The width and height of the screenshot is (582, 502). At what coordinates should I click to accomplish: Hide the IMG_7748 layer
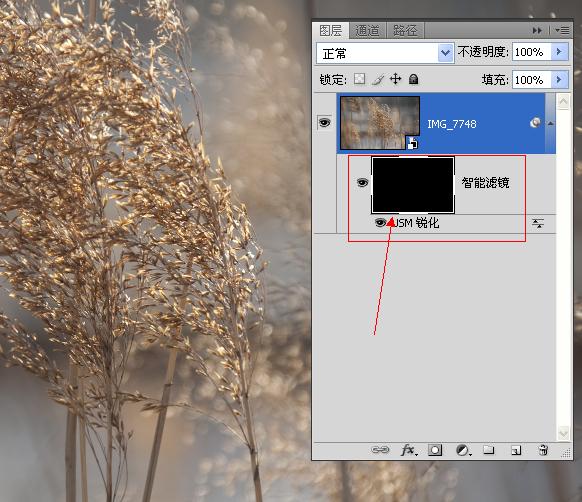coord(325,123)
